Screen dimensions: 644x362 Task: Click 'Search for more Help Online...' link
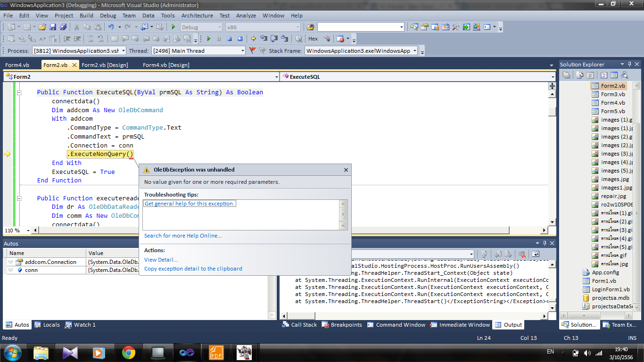(x=183, y=236)
